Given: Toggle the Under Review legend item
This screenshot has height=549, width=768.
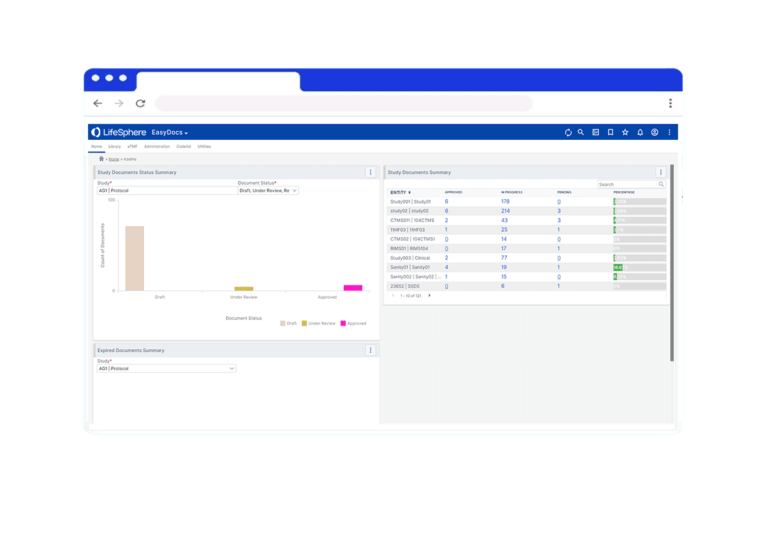Looking at the screenshot, I should 320,323.
